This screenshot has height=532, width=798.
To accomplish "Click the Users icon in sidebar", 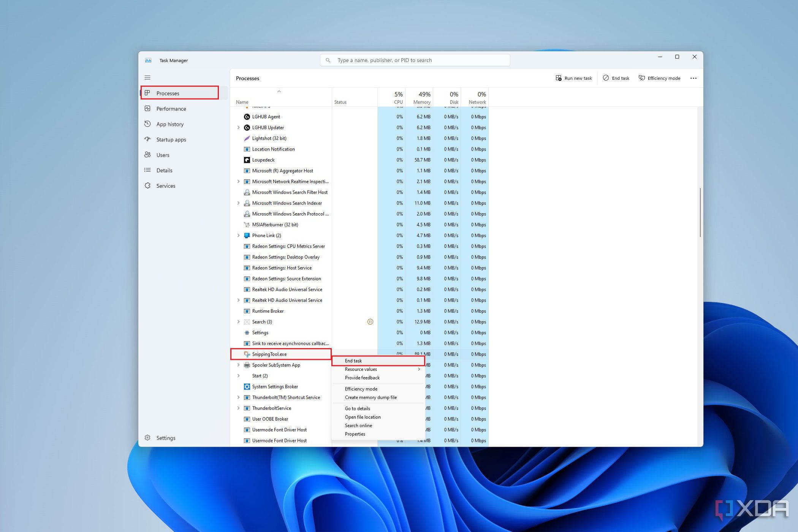I will click(147, 155).
